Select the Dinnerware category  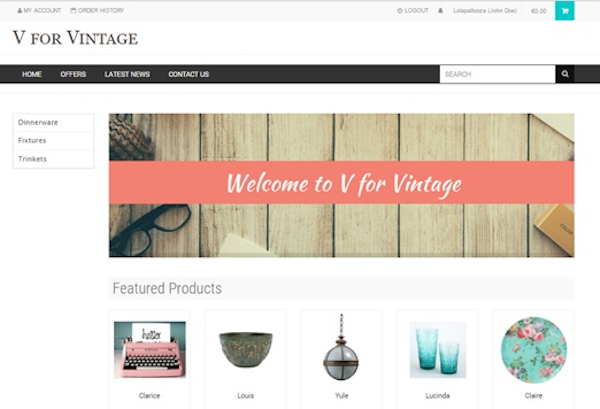(53, 122)
